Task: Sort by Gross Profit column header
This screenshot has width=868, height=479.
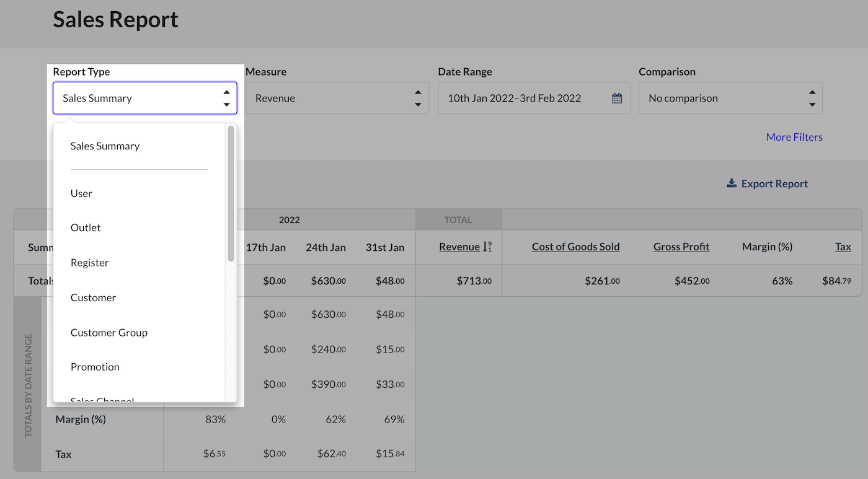Action: 681,247
